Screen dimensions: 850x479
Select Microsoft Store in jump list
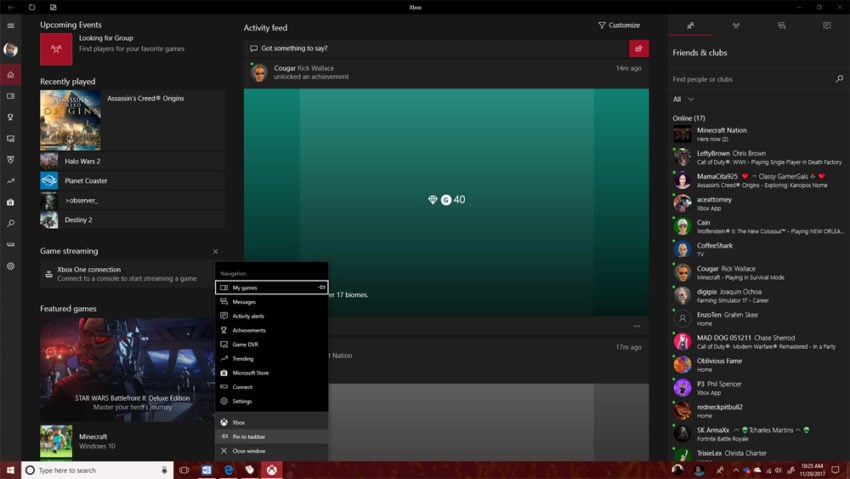pyautogui.click(x=272, y=373)
